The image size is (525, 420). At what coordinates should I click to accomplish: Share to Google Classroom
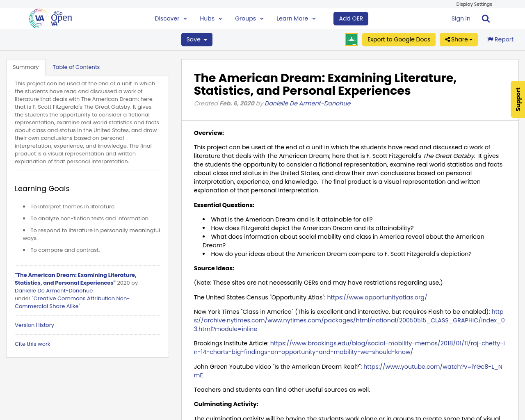(x=351, y=39)
